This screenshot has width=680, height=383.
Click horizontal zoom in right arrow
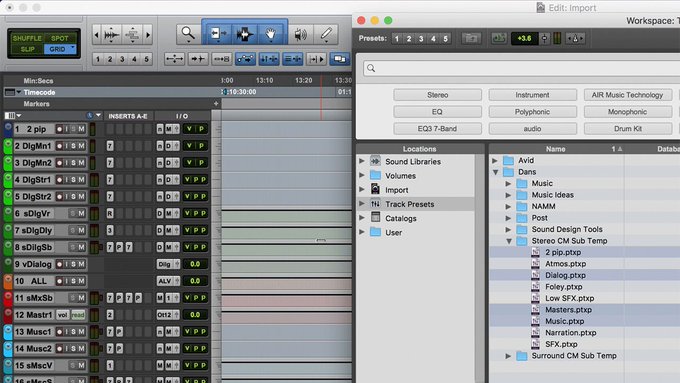point(148,34)
